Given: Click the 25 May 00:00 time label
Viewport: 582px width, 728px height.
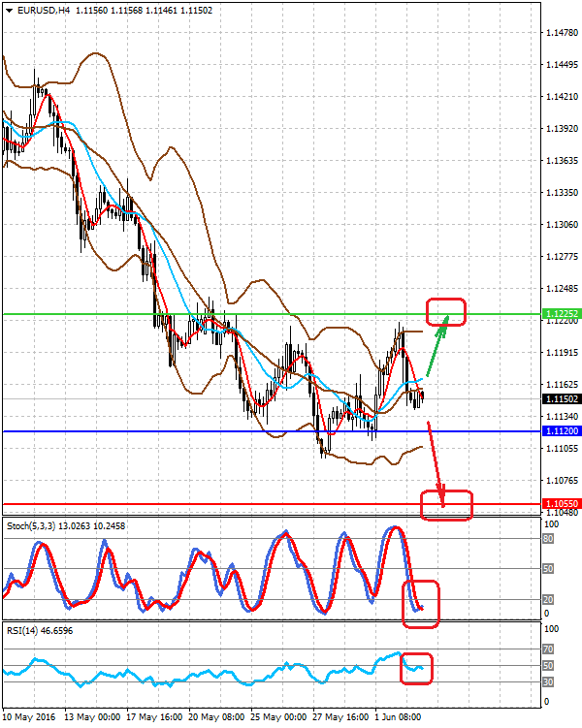Looking at the screenshot, I should click(278, 717).
